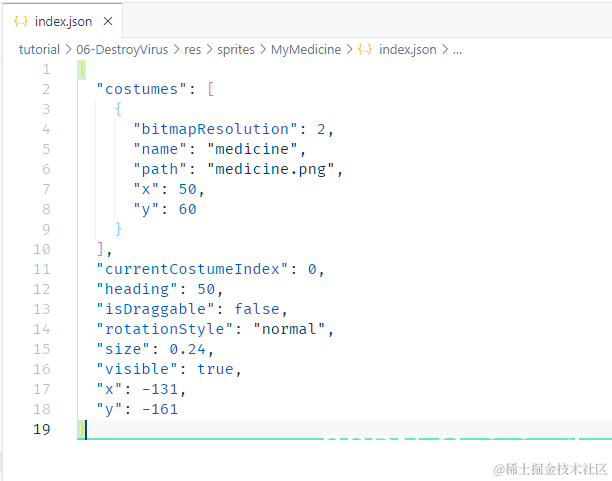The image size is (612, 481).
Task: Click the costume y value 60
Action: [x=188, y=209]
